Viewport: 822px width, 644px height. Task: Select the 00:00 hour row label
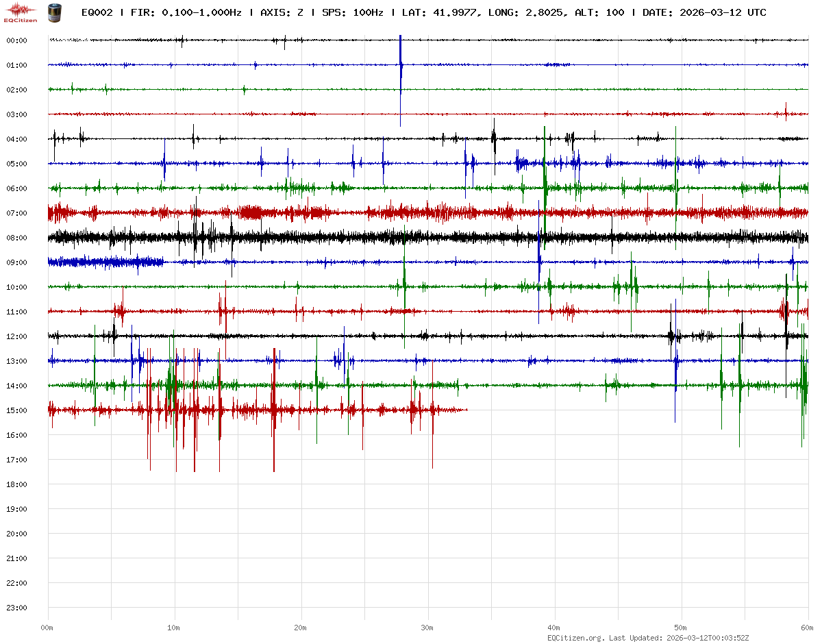point(16,40)
